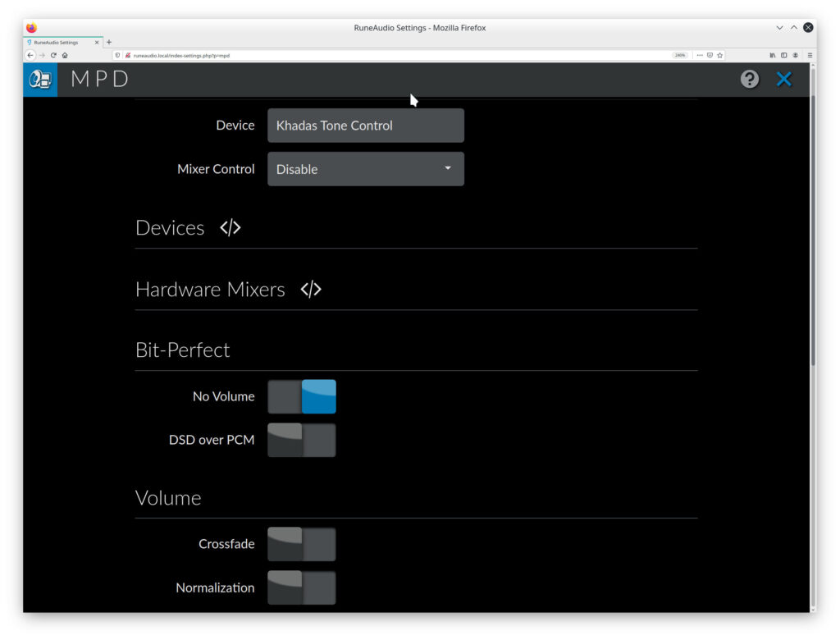Open a new browser tab

point(109,42)
